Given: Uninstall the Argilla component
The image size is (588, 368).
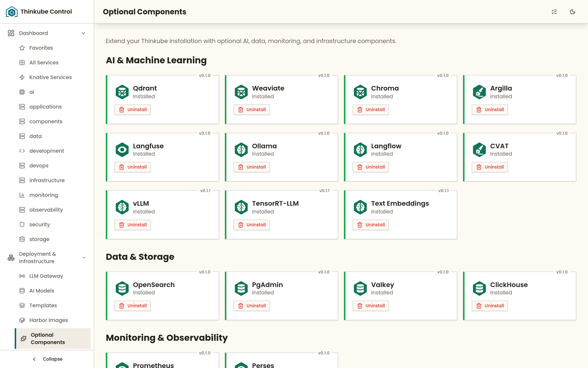Looking at the screenshot, I should (490, 109).
